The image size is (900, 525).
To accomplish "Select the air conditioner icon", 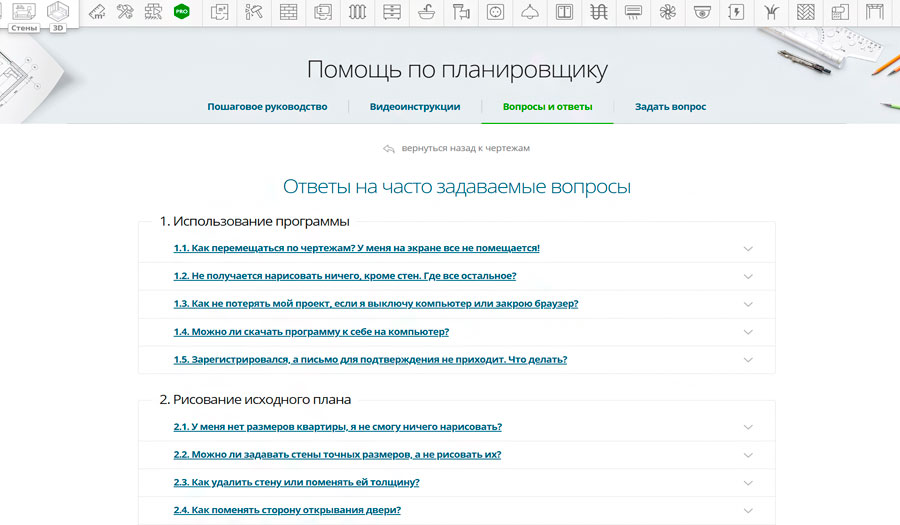I will 633,12.
